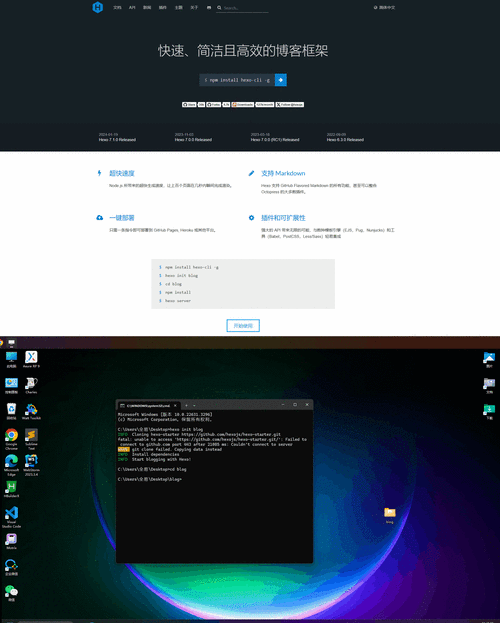This screenshot has width=500, height=623.
Task: Click the Follow @hexojs badge
Action: coord(290,104)
